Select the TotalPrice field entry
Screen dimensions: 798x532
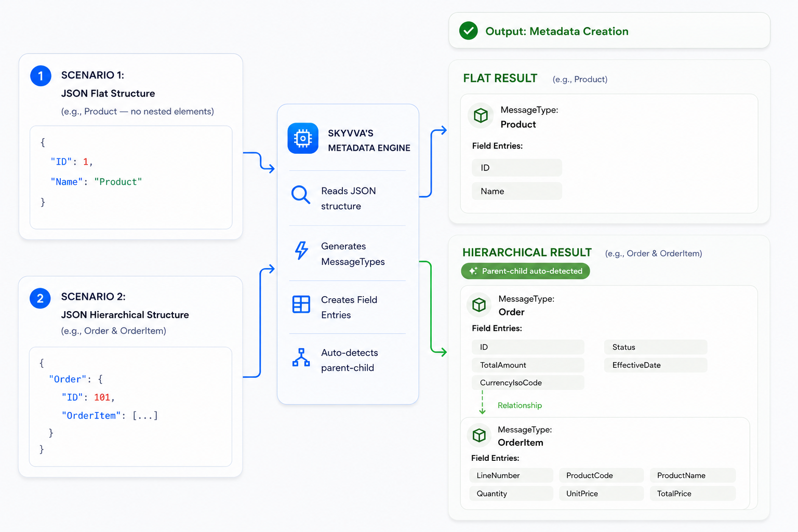pos(693,494)
